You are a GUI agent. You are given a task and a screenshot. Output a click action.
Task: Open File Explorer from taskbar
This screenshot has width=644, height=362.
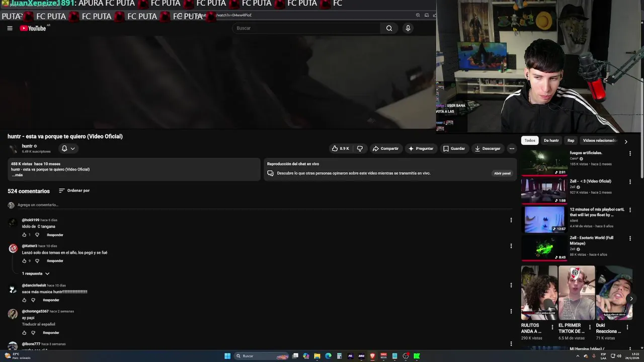tap(317, 356)
